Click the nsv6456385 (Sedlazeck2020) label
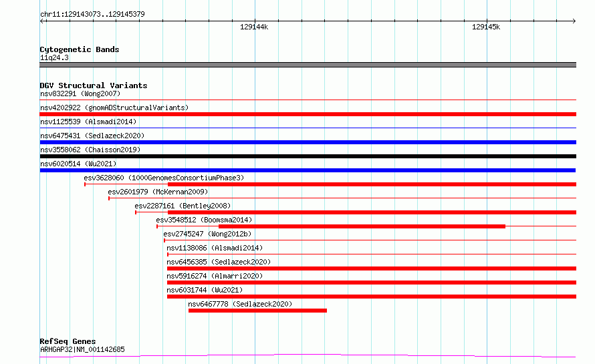This screenshot has width=595, height=364. coord(219,262)
